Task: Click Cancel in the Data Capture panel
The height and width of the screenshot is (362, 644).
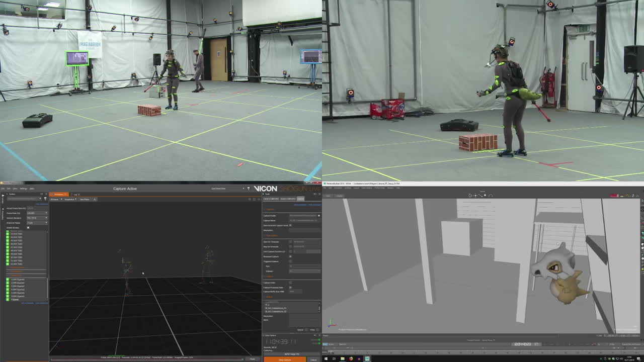Action: pyautogui.click(x=313, y=359)
